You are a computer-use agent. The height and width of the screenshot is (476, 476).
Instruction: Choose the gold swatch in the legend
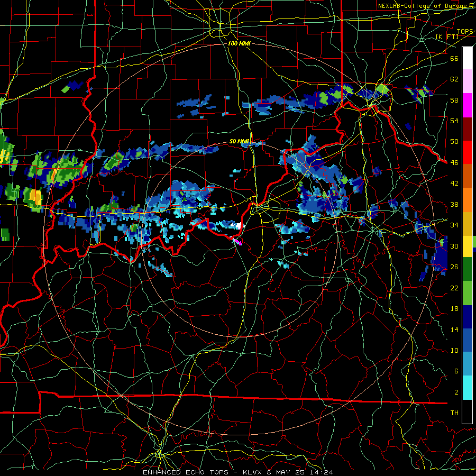[x=467, y=223]
